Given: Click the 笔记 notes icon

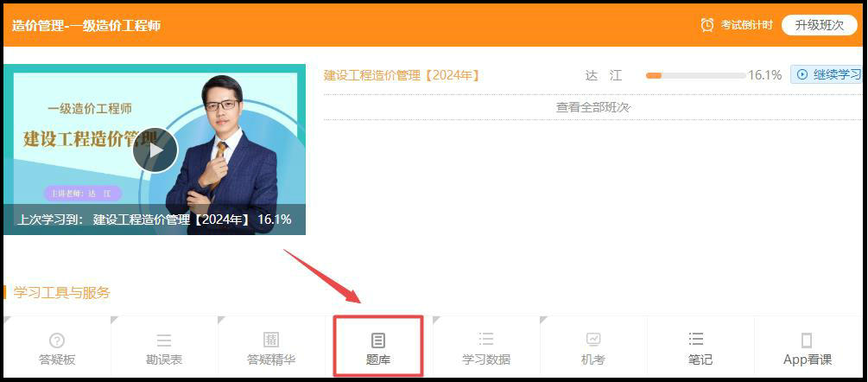Looking at the screenshot, I should pos(696,339).
